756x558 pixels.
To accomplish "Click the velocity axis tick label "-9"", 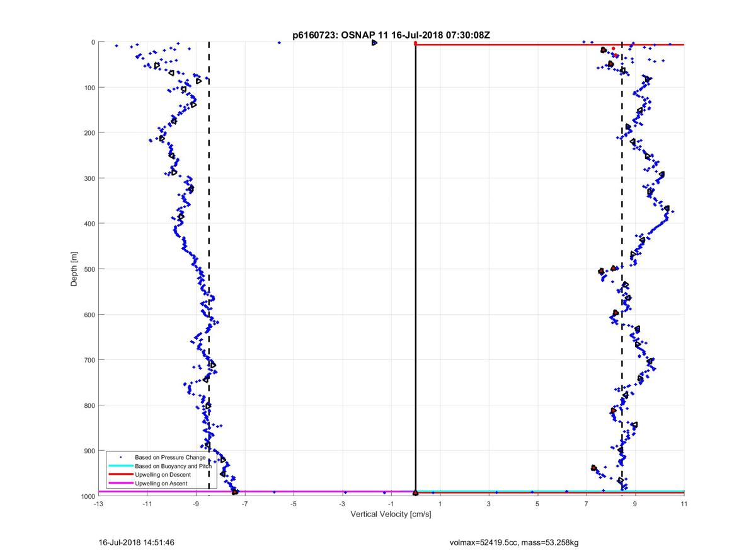I will click(196, 504).
